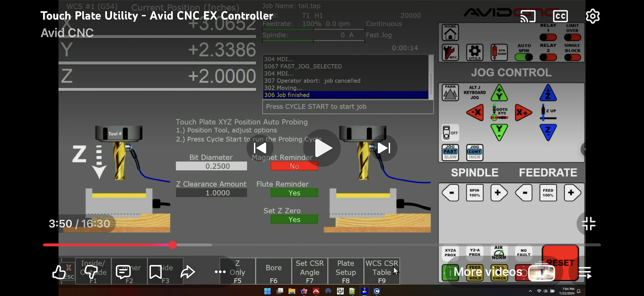Viewport: 644px width, 296px height.
Task: Toggle the Limit Over switch
Action: [x=572, y=37]
